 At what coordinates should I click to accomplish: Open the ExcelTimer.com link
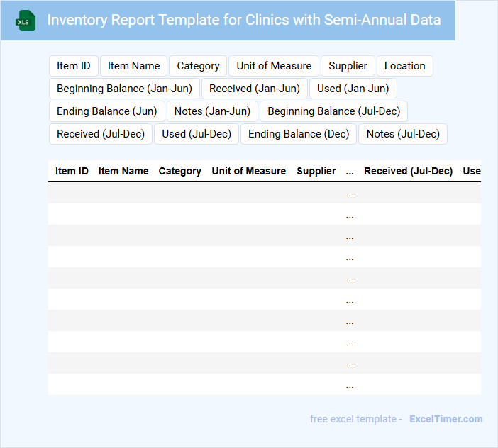446,419
